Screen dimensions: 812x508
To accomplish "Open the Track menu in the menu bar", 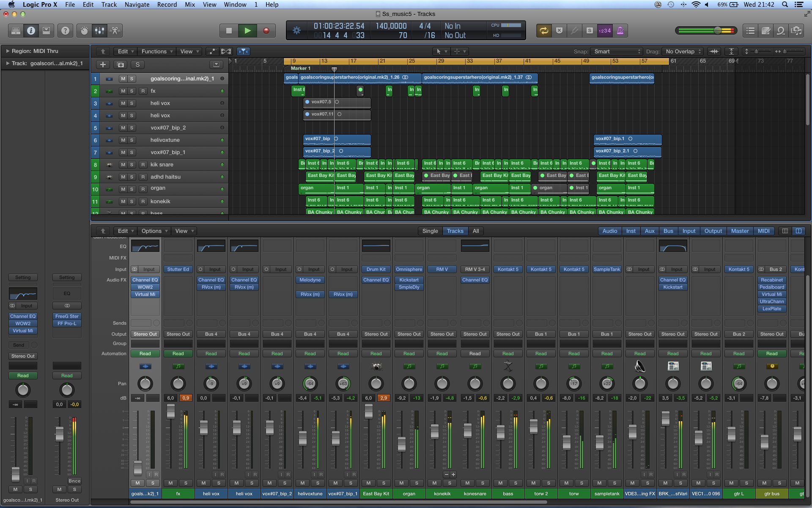I will [109, 5].
